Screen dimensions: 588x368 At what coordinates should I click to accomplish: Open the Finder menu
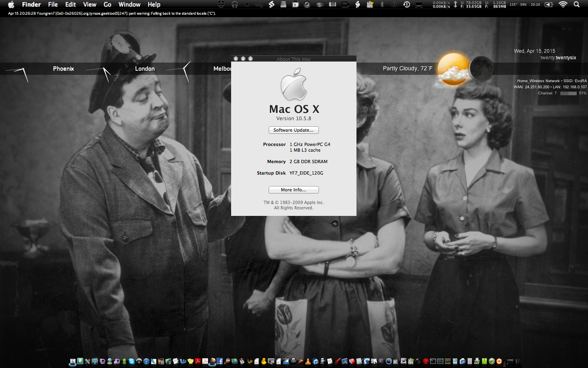31,4
